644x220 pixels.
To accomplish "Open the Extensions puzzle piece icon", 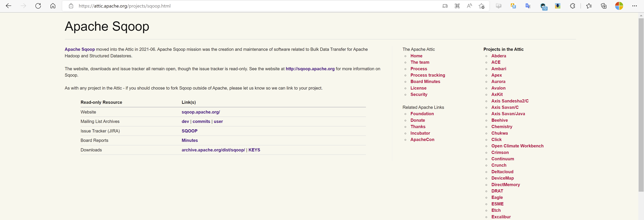I will click(572, 6).
